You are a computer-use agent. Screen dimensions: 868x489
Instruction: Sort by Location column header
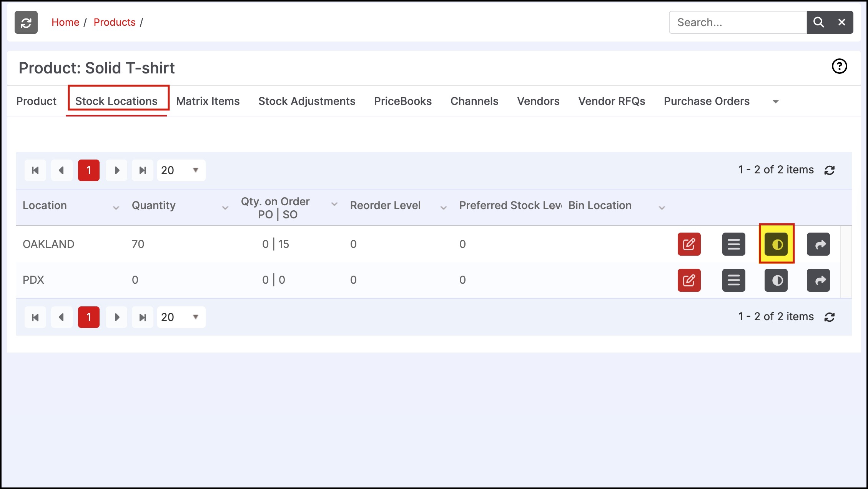[x=45, y=205]
